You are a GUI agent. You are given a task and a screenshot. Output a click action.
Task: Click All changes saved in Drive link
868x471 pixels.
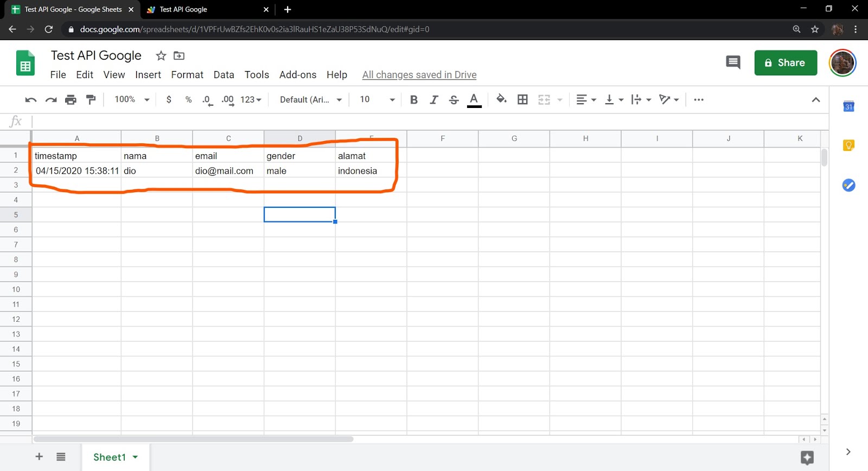[x=419, y=75]
